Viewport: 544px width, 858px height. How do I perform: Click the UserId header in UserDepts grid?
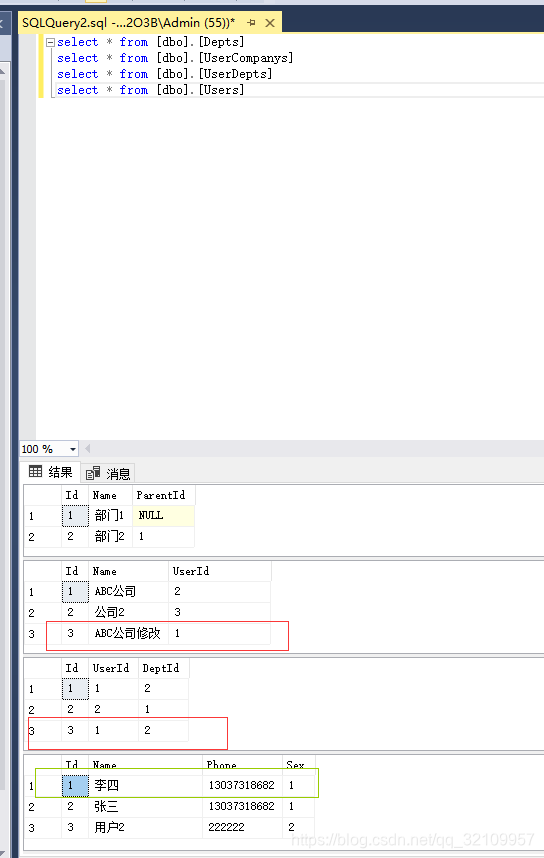click(x=113, y=668)
